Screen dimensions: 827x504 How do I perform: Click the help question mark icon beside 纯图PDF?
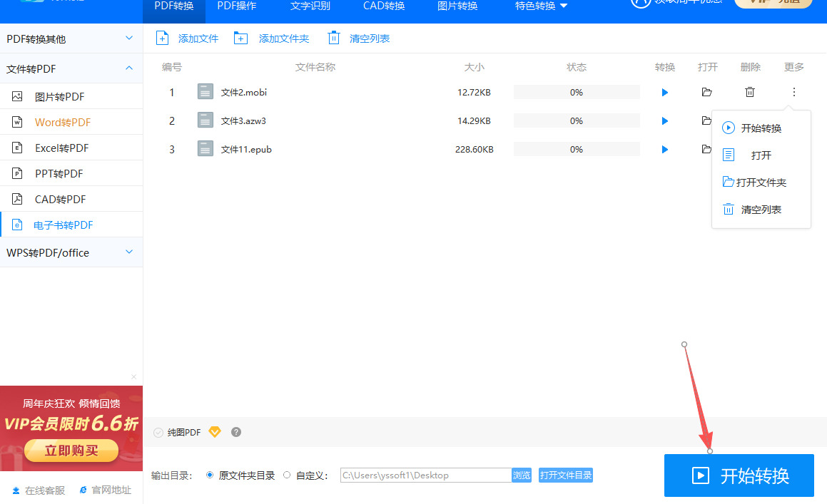(x=236, y=432)
